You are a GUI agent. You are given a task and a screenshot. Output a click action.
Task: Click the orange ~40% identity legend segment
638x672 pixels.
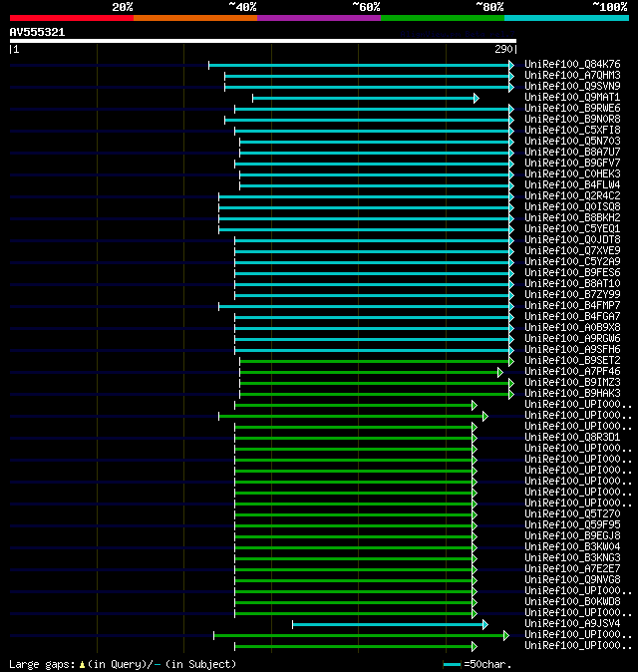195,18
